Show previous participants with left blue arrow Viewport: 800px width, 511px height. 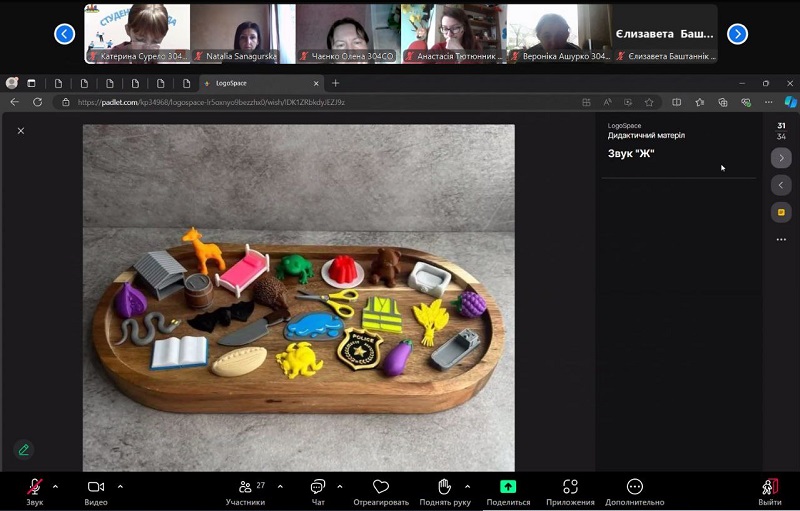coord(64,34)
